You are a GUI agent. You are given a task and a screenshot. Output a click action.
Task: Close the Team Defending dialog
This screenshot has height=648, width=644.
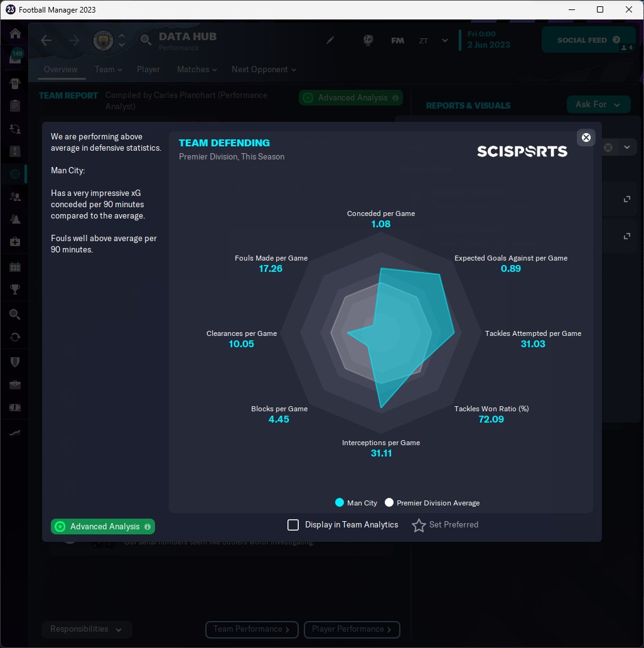point(586,138)
